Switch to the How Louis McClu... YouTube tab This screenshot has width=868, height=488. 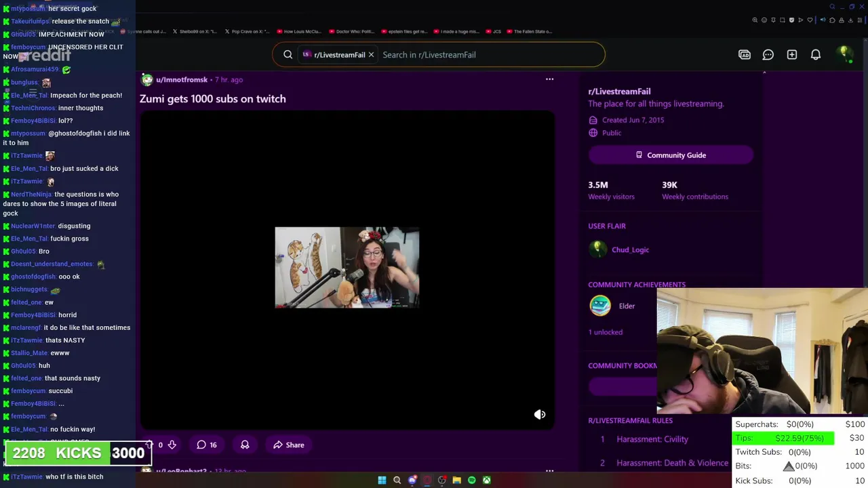click(x=298, y=31)
